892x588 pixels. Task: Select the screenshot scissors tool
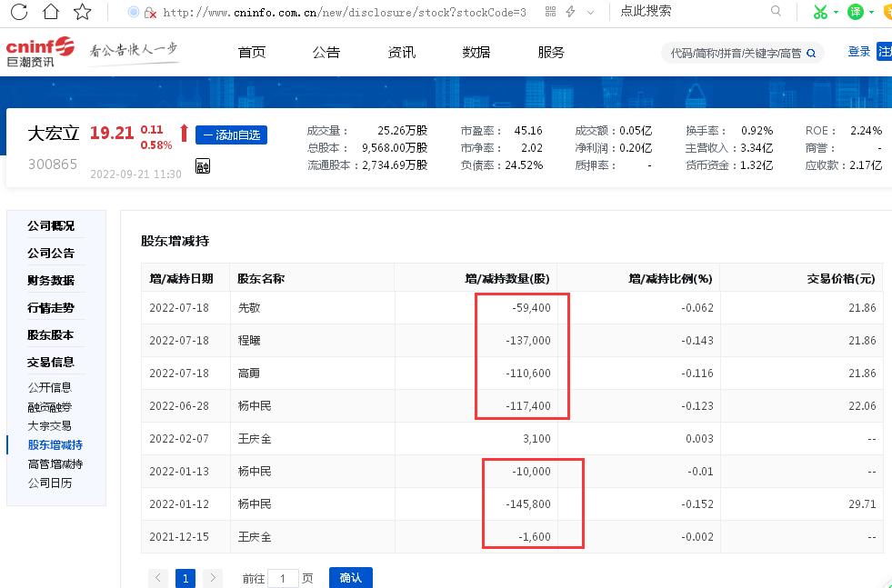click(x=821, y=13)
